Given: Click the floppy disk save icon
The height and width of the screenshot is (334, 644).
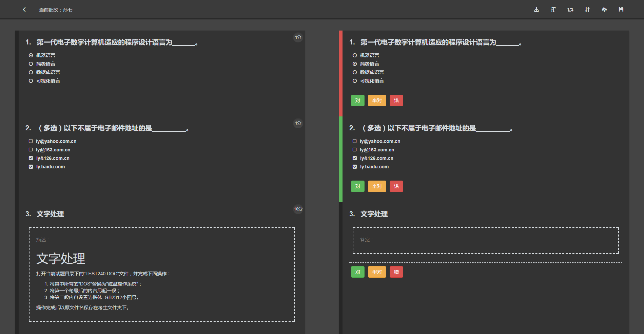Looking at the screenshot, I should coord(621,10).
